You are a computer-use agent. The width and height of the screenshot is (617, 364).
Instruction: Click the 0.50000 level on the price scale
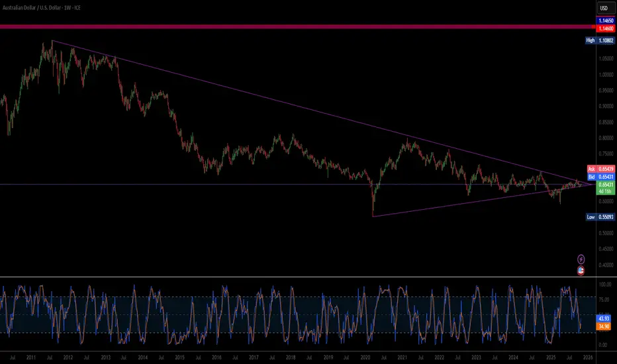606,233
